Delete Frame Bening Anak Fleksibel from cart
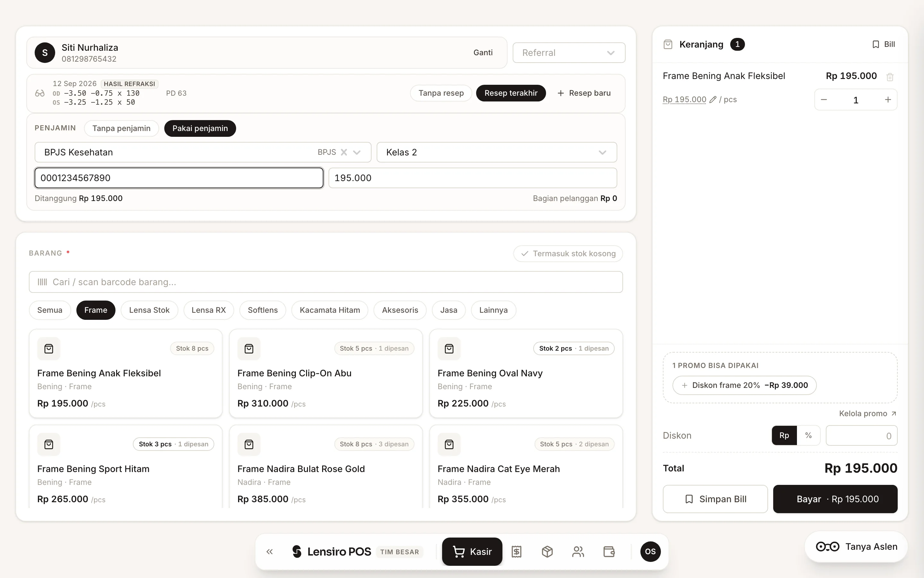 point(890,77)
